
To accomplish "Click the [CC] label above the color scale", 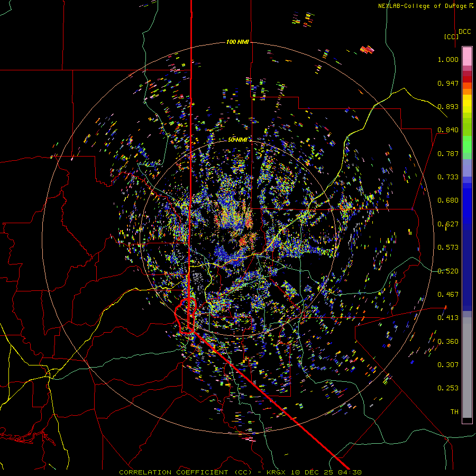I will point(451,36).
